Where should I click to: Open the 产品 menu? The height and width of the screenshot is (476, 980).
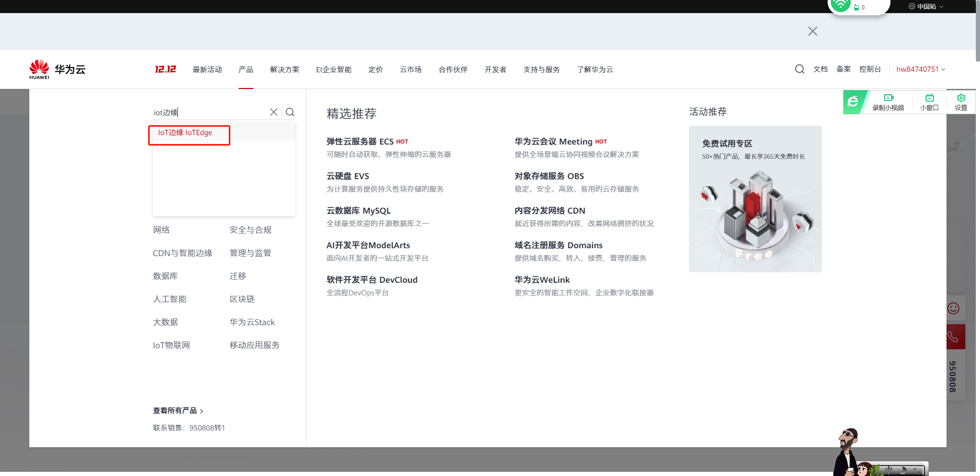246,69
